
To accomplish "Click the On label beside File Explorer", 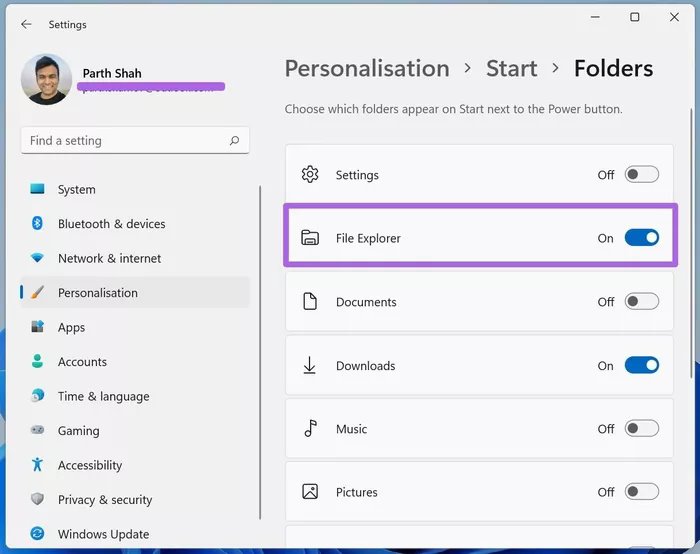I will pyautogui.click(x=605, y=238).
